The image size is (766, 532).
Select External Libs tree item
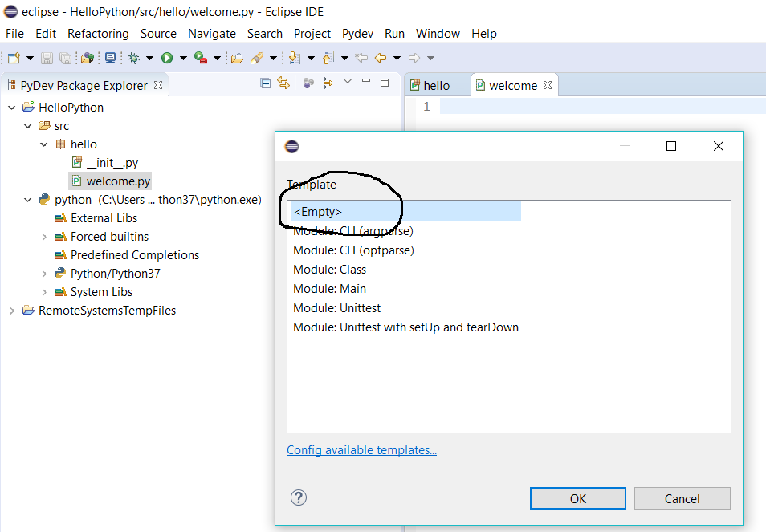tap(104, 218)
